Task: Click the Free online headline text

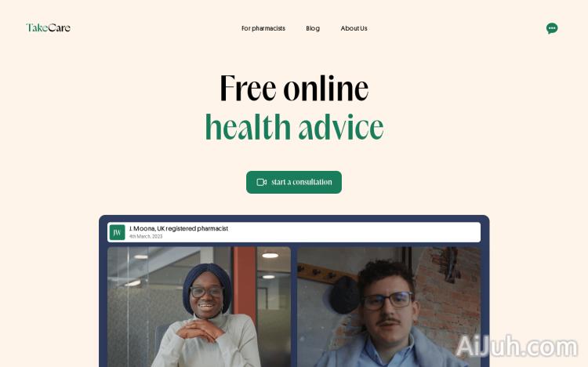Action: tap(294, 88)
